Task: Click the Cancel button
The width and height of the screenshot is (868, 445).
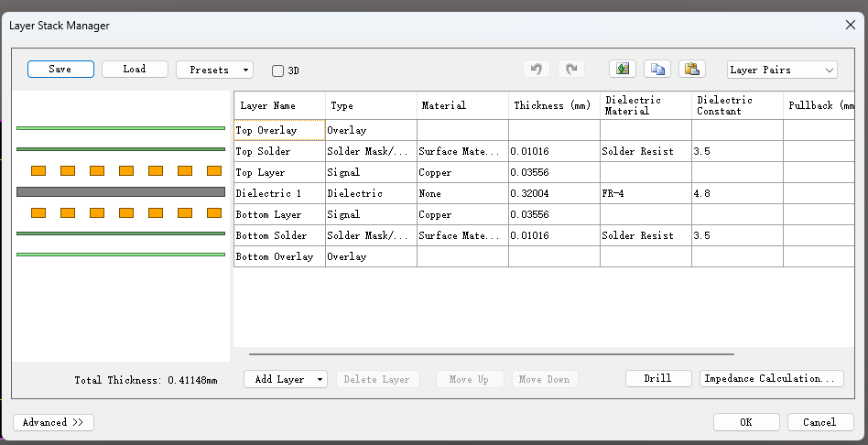Action: (x=820, y=422)
